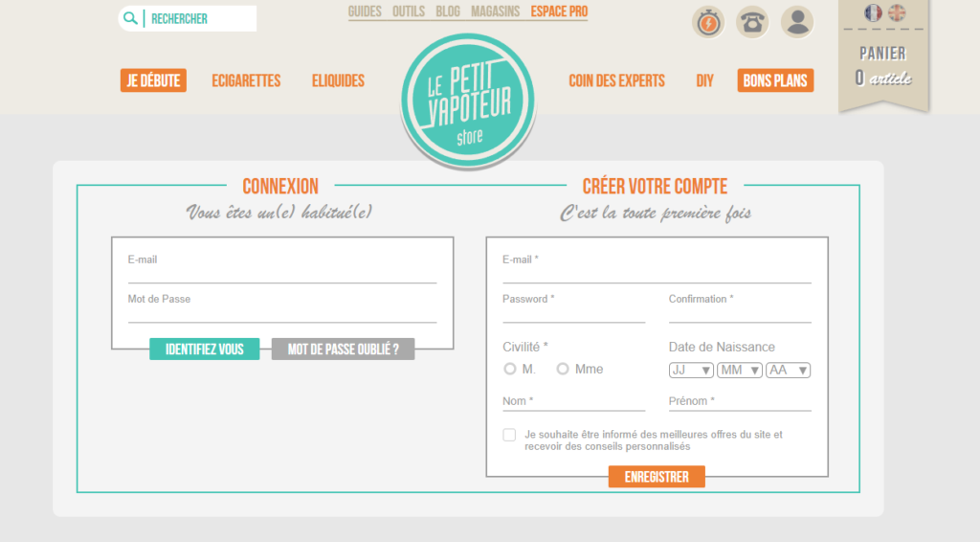Screen dimensions: 980x542
Task: Click the Identifiez Vous button
Action: click(205, 349)
